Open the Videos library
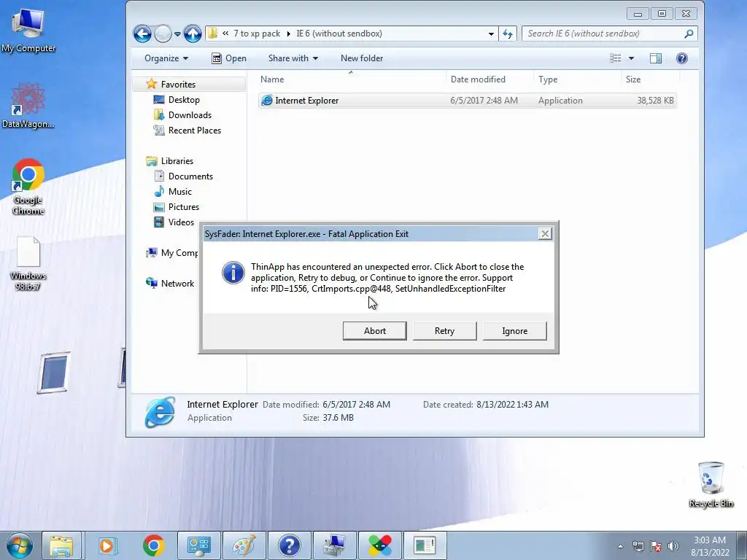This screenshot has height=560, width=747. click(181, 222)
